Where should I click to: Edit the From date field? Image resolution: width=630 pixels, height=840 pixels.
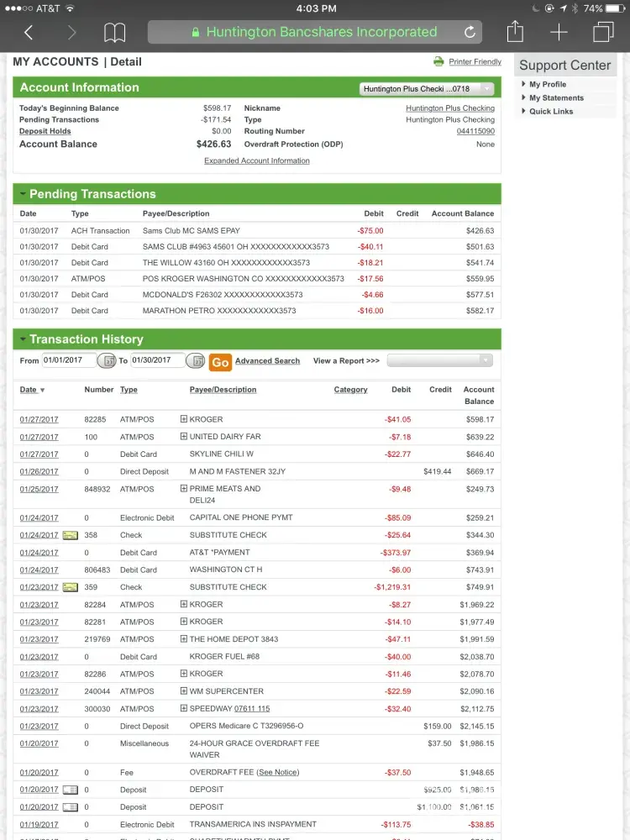click(69, 360)
